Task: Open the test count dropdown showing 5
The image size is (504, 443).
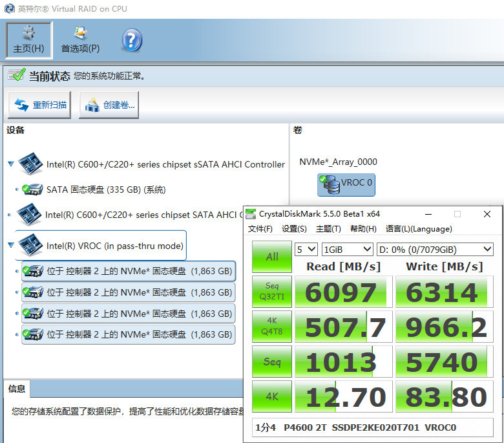Action: [x=306, y=250]
